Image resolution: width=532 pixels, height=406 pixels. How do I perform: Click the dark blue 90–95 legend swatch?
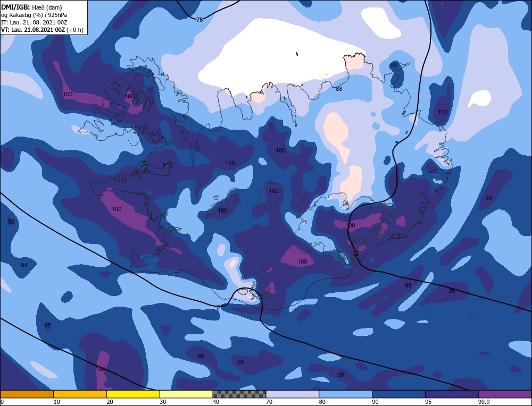coord(398,394)
